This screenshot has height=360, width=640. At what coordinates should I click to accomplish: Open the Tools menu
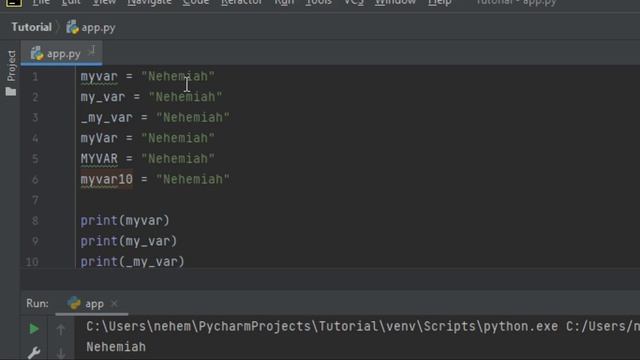[x=319, y=2]
